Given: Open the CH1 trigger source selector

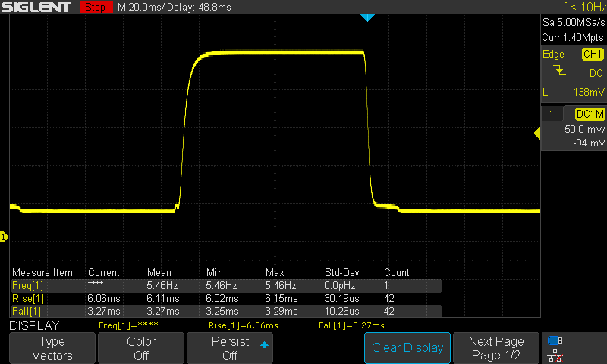Looking at the screenshot, I should (x=592, y=54).
